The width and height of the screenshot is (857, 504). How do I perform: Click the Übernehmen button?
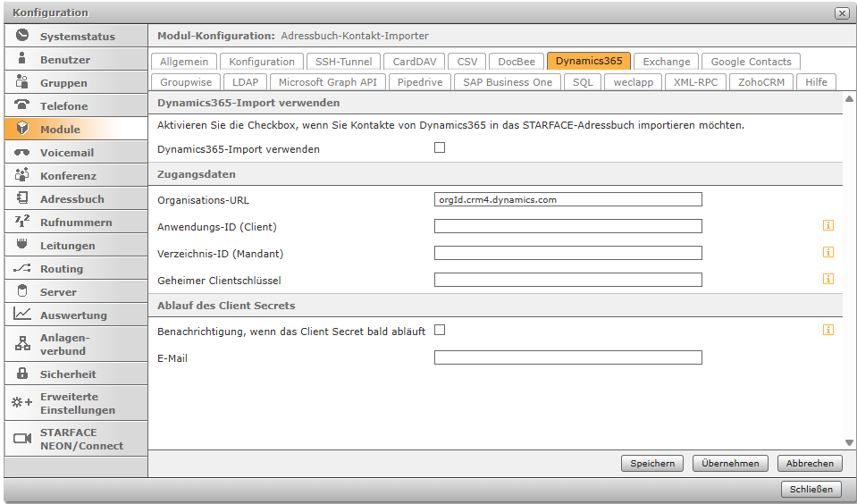pyautogui.click(x=730, y=463)
